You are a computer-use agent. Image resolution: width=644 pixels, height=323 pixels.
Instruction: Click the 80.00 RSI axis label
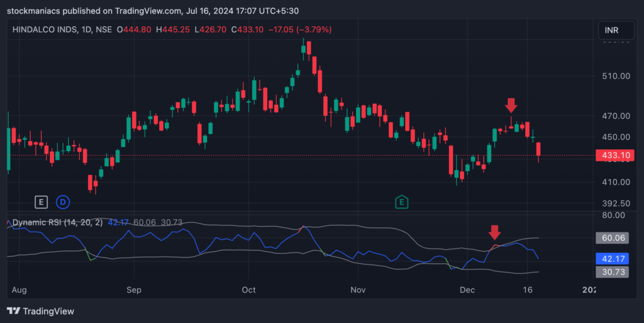click(614, 215)
